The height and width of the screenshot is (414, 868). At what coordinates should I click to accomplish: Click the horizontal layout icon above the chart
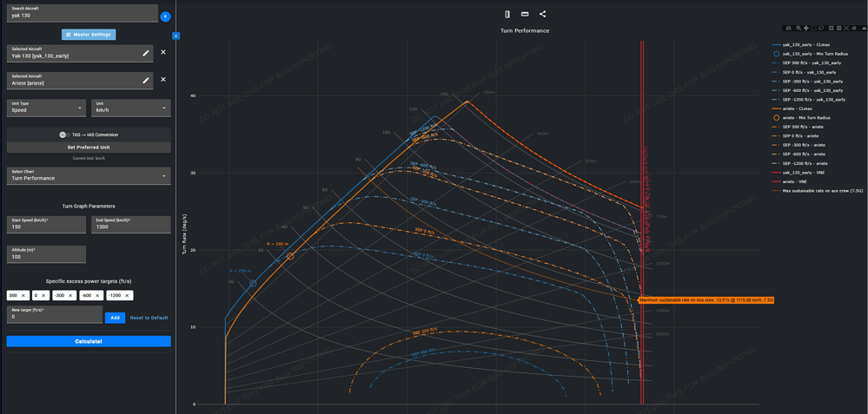click(525, 15)
